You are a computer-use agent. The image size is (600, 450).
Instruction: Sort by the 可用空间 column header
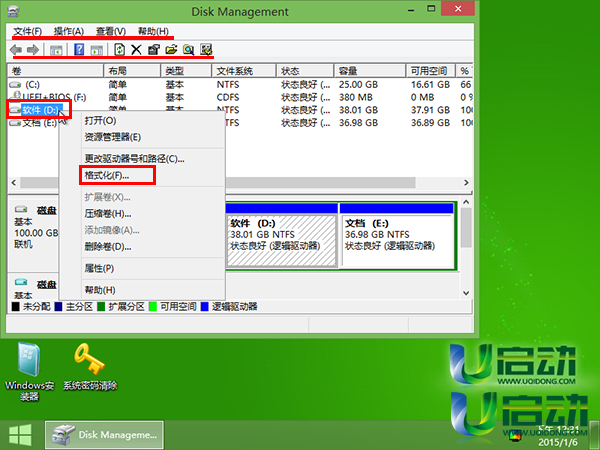pyautogui.click(x=431, y=71)
